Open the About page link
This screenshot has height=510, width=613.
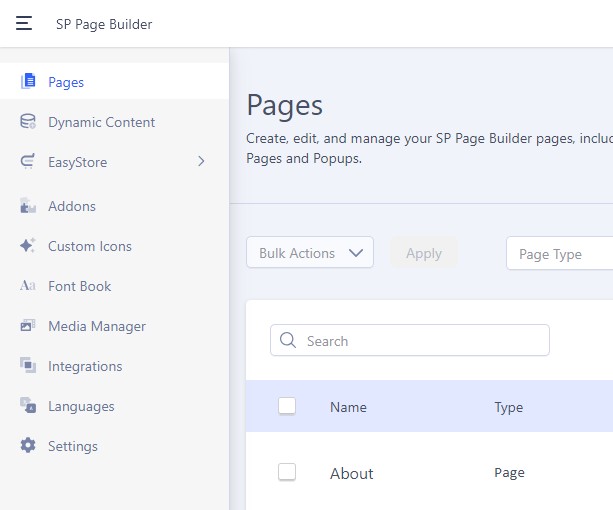click(x=352, y=473)
